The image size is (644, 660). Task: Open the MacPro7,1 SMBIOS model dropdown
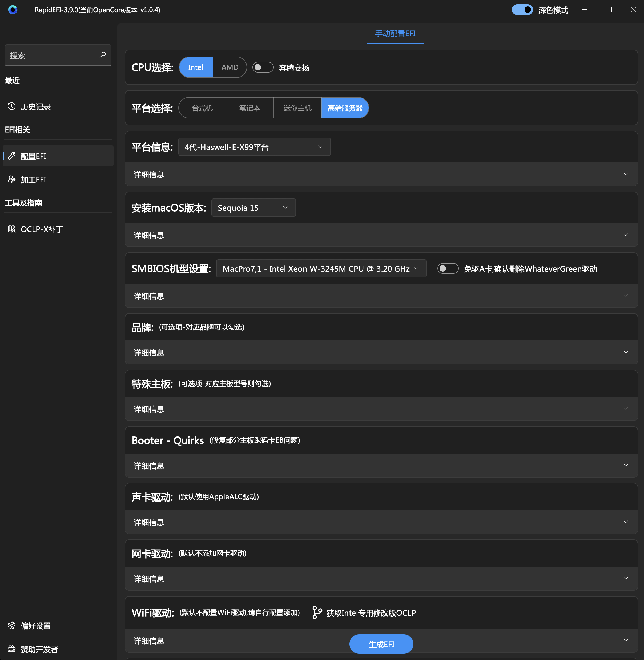(321, 268)
